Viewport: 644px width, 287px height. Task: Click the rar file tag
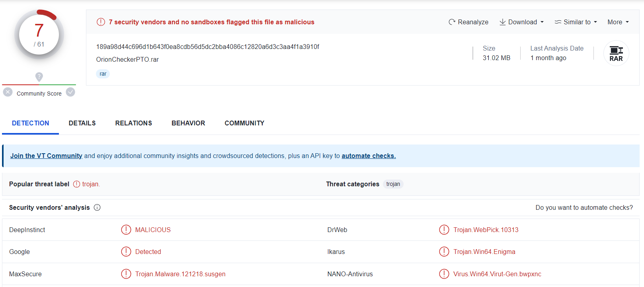[103, 74]
